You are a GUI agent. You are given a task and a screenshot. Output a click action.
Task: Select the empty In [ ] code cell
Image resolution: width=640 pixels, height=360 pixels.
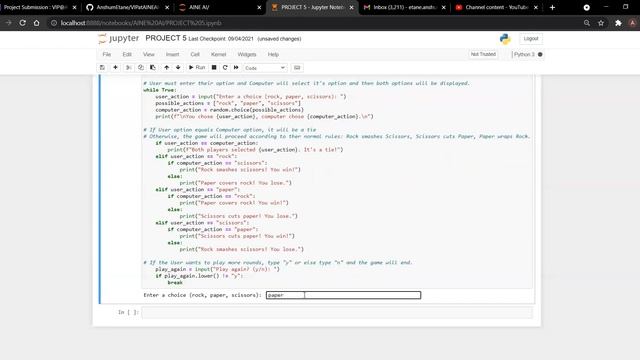click(x=337, y=312)
